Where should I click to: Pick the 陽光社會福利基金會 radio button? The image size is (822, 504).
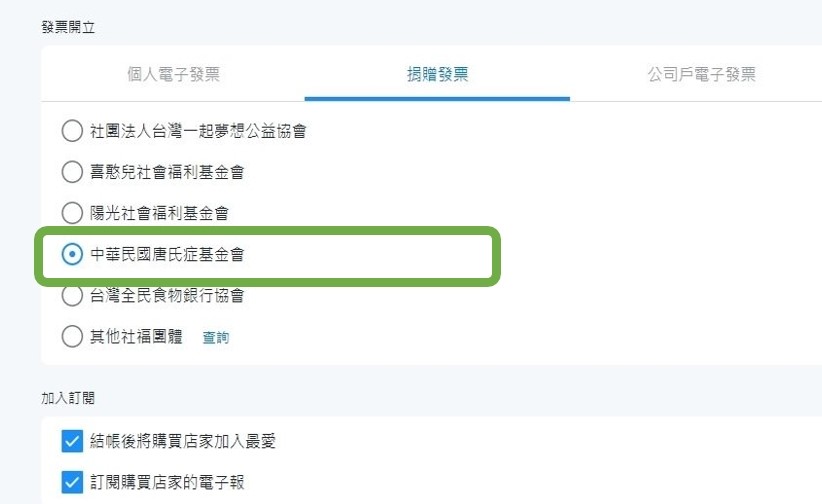point(72,213)
